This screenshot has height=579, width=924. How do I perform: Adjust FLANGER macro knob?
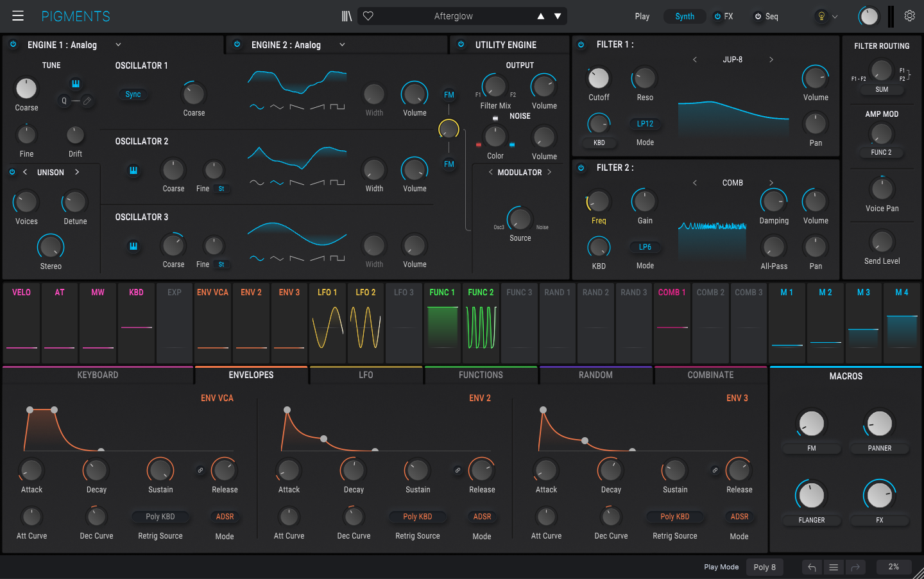pos(812,496)
